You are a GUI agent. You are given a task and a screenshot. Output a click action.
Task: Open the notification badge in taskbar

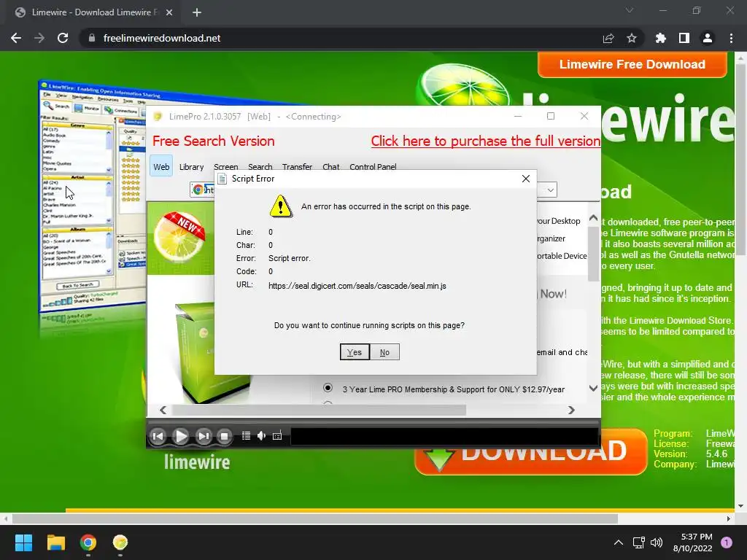[x=727, y=542]
